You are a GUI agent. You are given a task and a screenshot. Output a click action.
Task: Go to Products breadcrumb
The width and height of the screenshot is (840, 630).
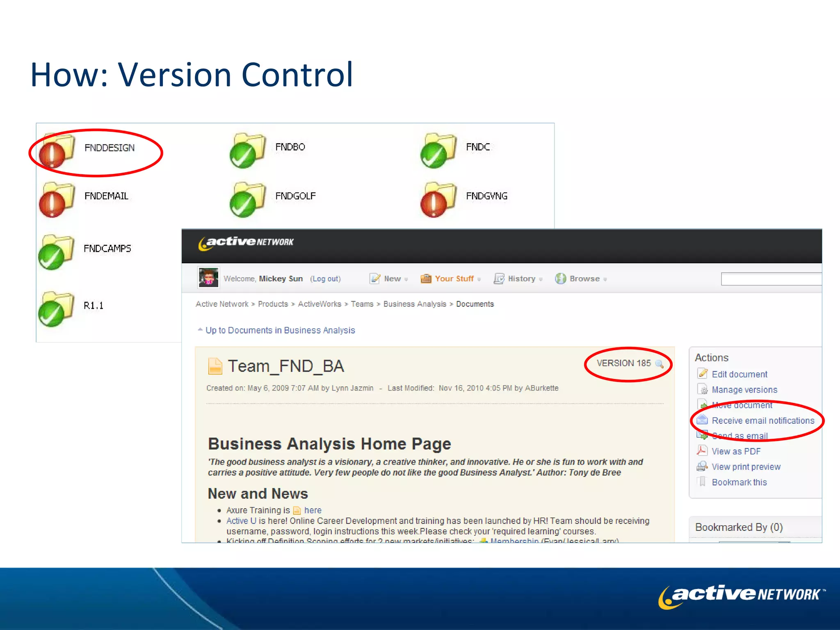pos(273,304)
